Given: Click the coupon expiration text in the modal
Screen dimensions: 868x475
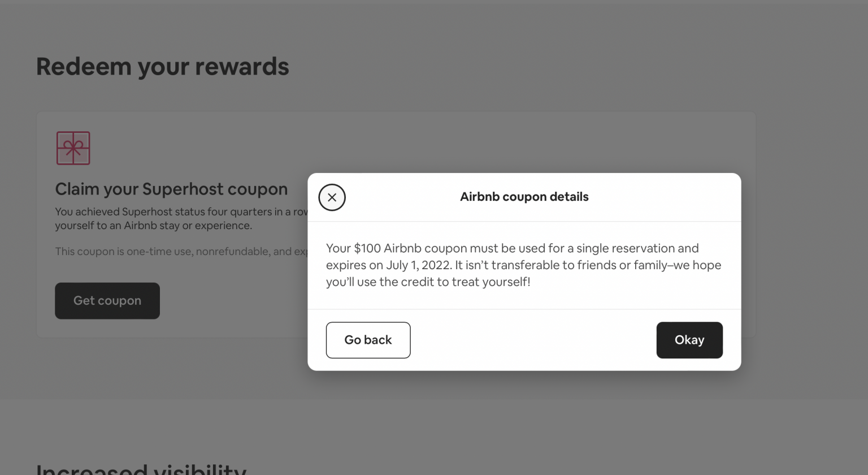Looking at the screenshot, I should coord(523,265).
